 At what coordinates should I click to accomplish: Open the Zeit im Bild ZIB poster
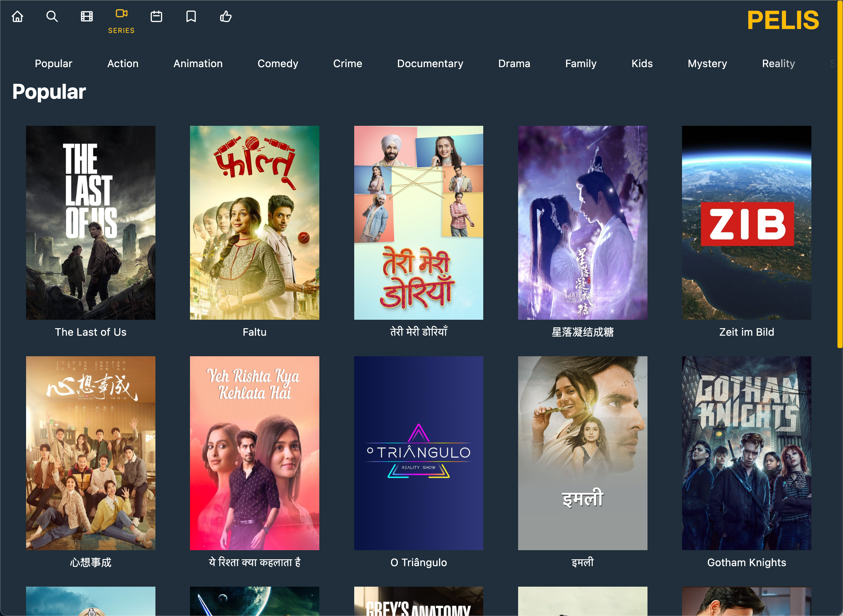point(747,223)
